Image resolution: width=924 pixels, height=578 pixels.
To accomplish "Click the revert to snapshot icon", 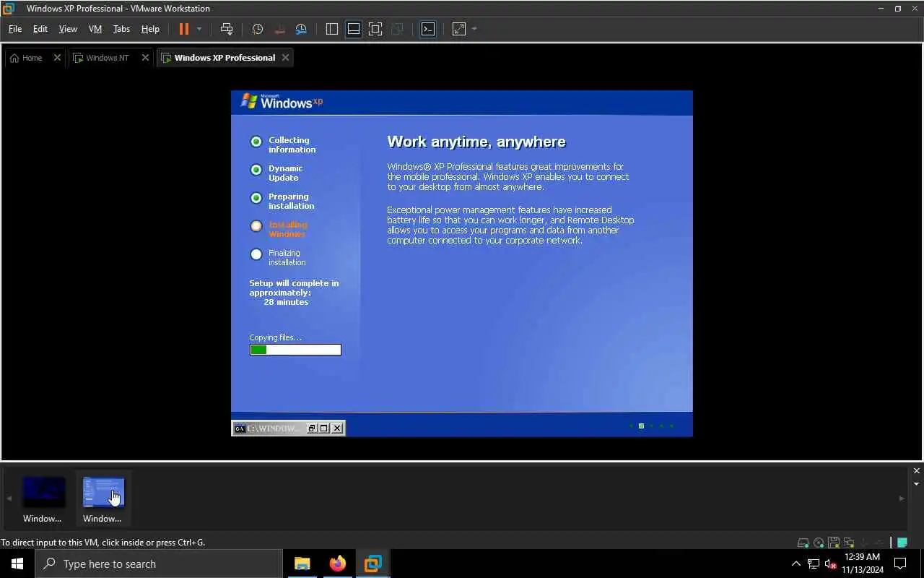I will pyautogui.click(x=279, y=29).
